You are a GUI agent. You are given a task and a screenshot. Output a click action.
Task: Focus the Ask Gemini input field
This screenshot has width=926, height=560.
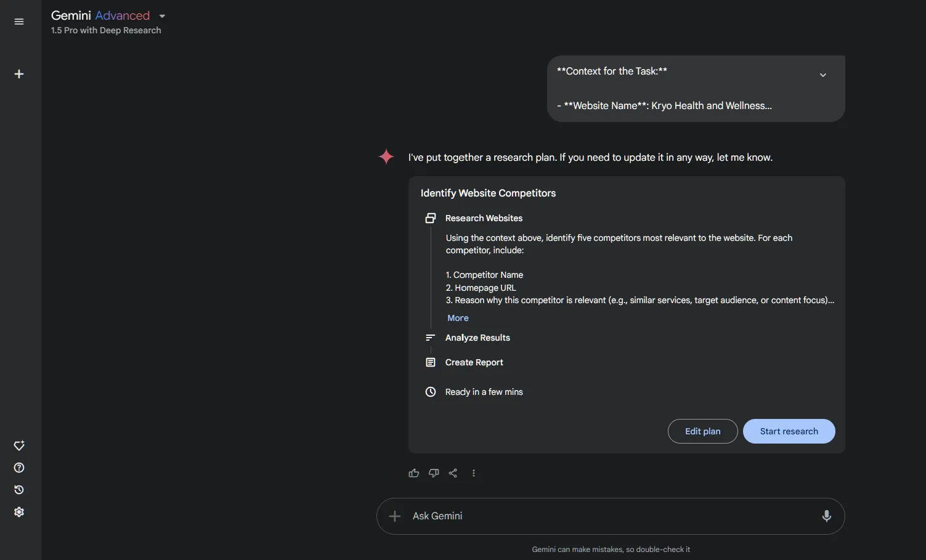point(611,516)
